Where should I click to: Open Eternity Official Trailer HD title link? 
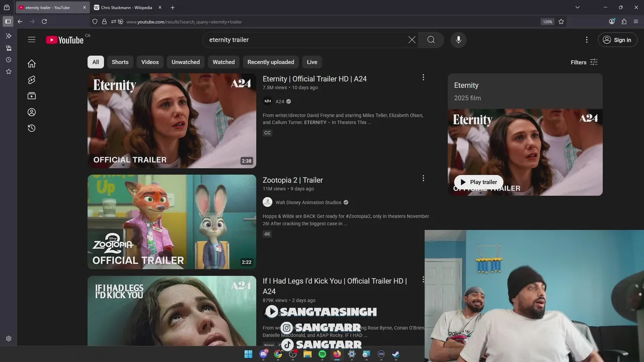coord(314,79)
